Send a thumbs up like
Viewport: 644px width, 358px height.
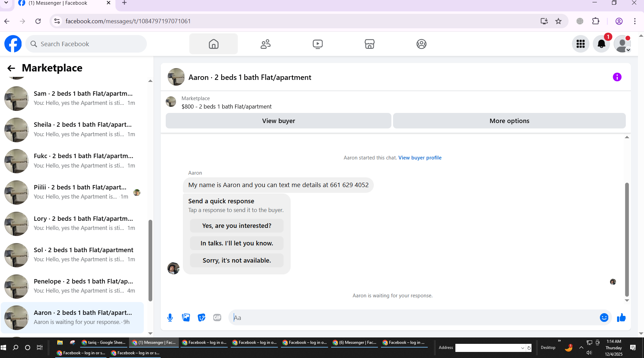(x=621, y=318)
